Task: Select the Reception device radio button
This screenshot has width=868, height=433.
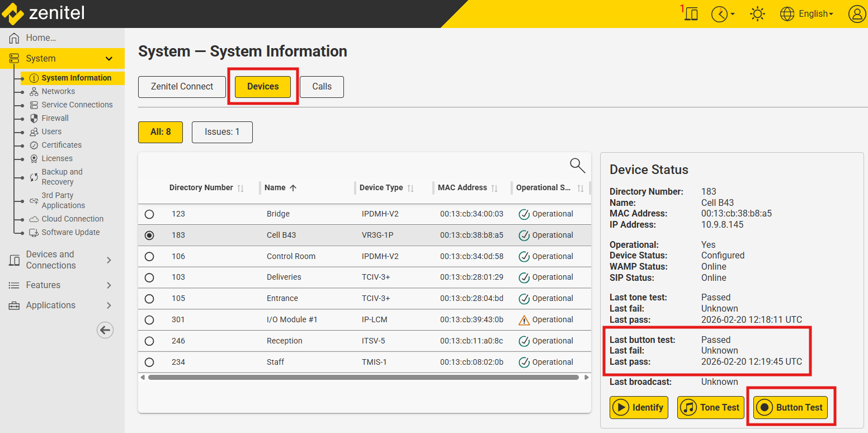Action: (149, 341)
